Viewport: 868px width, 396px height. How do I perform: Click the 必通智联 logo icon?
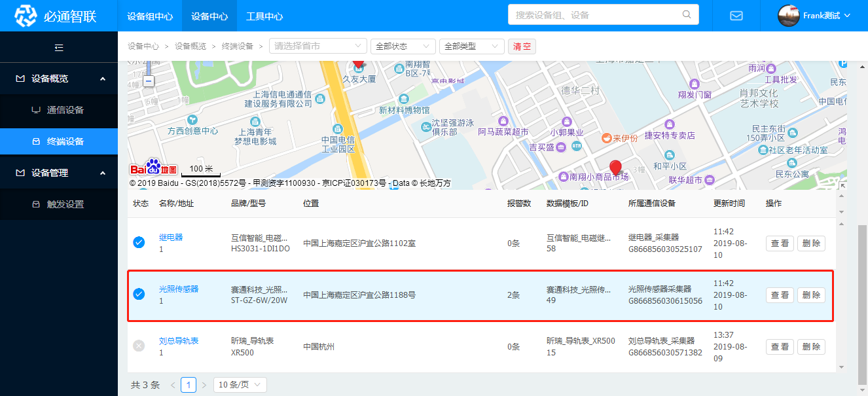click(x=27, y=16)
